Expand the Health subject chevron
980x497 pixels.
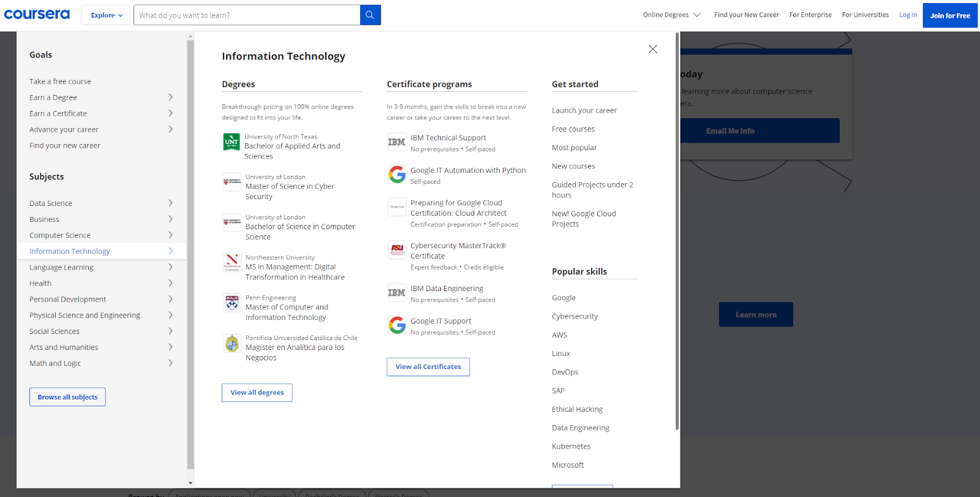(x=170, y=283)
